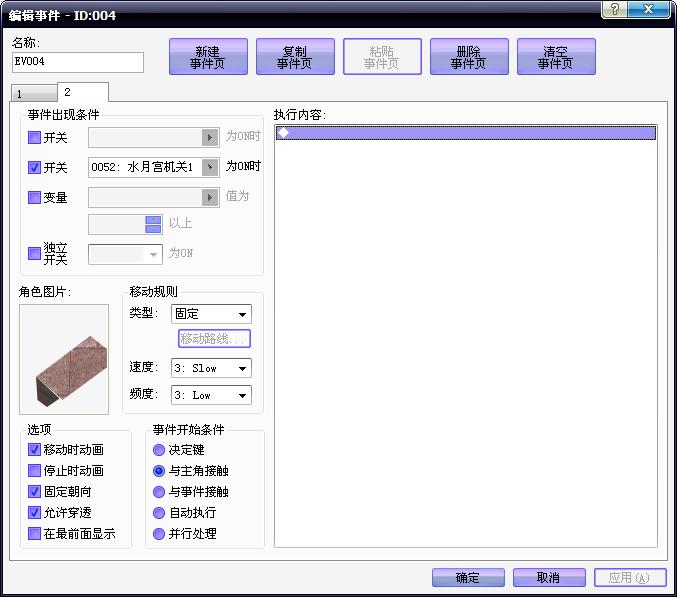Enable the 在最前面显示 option
677x597 pixels.
[34, 534]
